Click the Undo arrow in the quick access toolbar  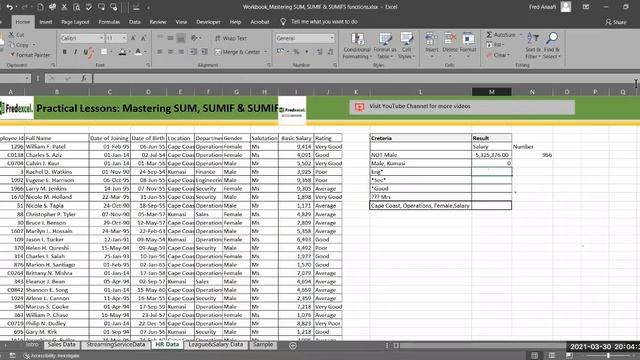pyautogui.click(x=9, y=7)
